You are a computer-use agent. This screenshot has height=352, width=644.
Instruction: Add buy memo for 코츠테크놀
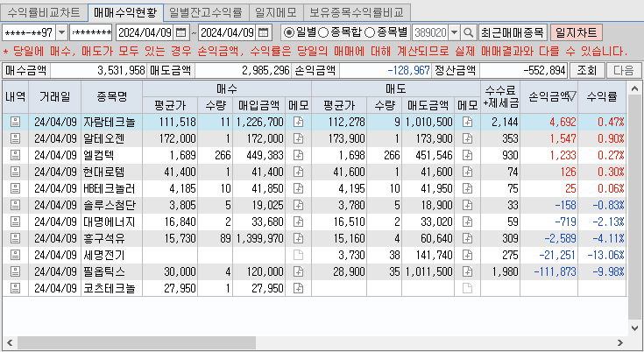coord(299,288)
